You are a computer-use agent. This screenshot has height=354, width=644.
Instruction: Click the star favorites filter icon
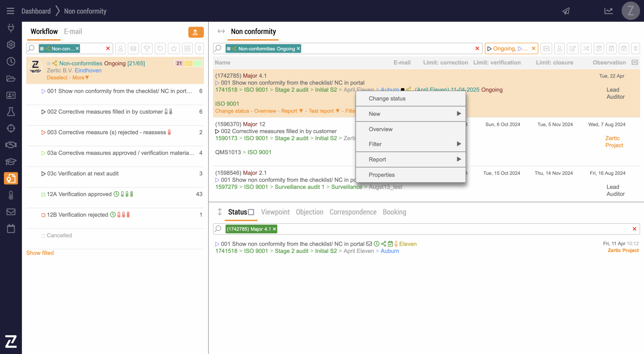point(174,49)
